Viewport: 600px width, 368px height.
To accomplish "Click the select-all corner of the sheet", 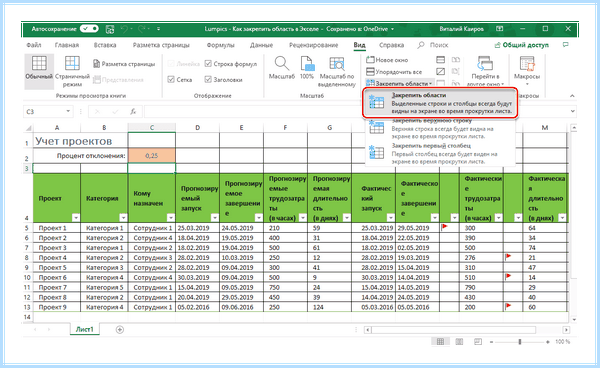I will click(28, 128).
